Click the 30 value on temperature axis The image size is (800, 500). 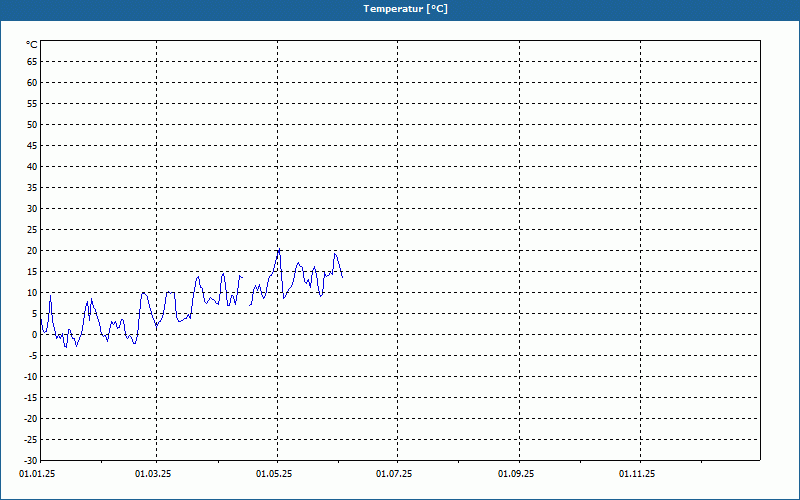coord(32,209)
